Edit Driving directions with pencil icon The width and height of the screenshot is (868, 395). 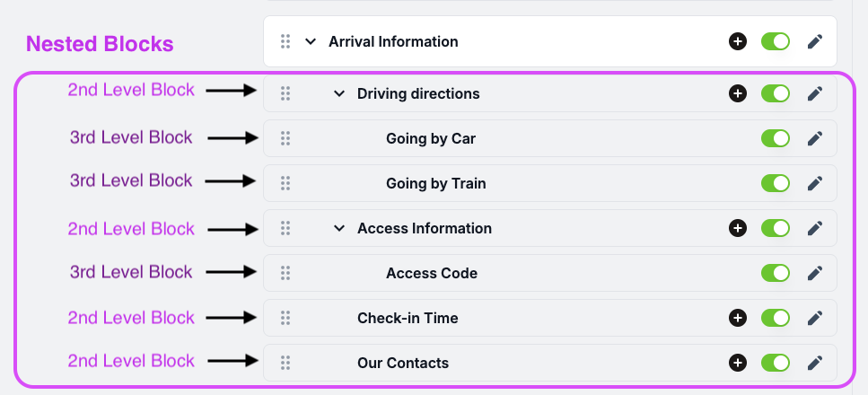(815, 93)
